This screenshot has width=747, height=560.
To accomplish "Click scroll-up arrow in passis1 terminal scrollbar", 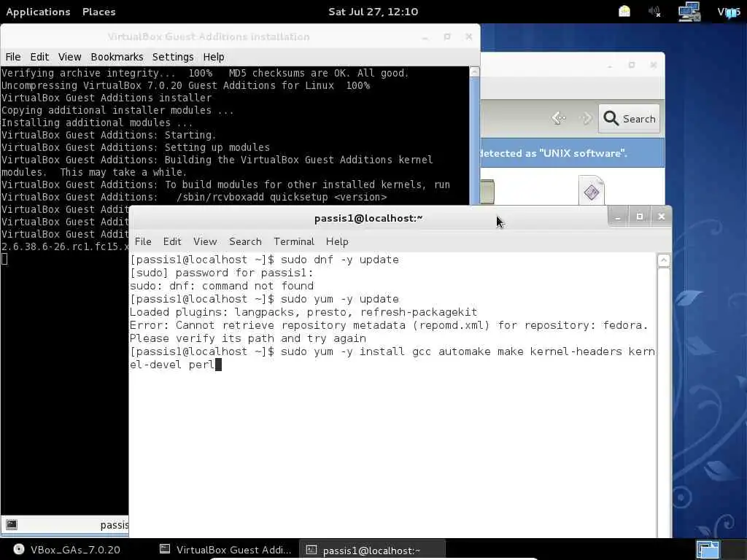I will pos(664,260).
